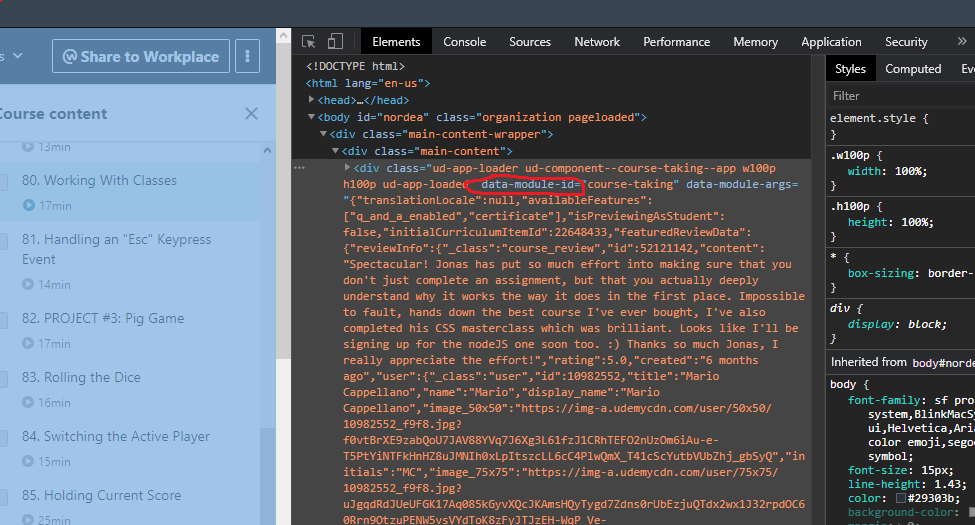Click Share to Workplace button
This screenshot has width=975, height=525.
tap(141, 57)
